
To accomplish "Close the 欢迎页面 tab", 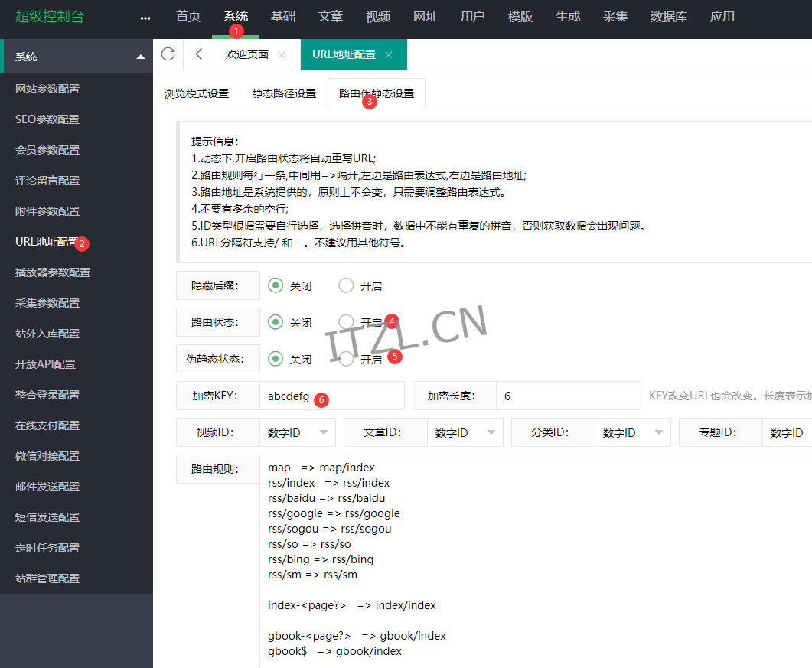I will (282, 55).
